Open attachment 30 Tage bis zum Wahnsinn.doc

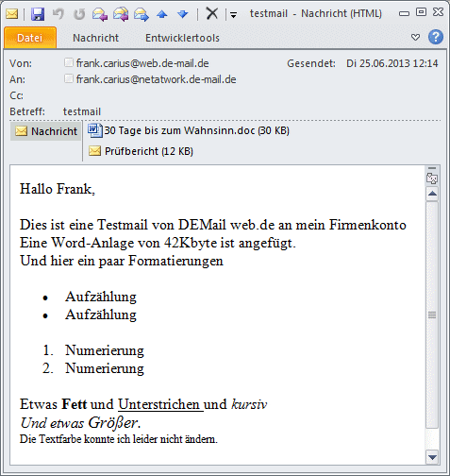(x=189, y=130)
